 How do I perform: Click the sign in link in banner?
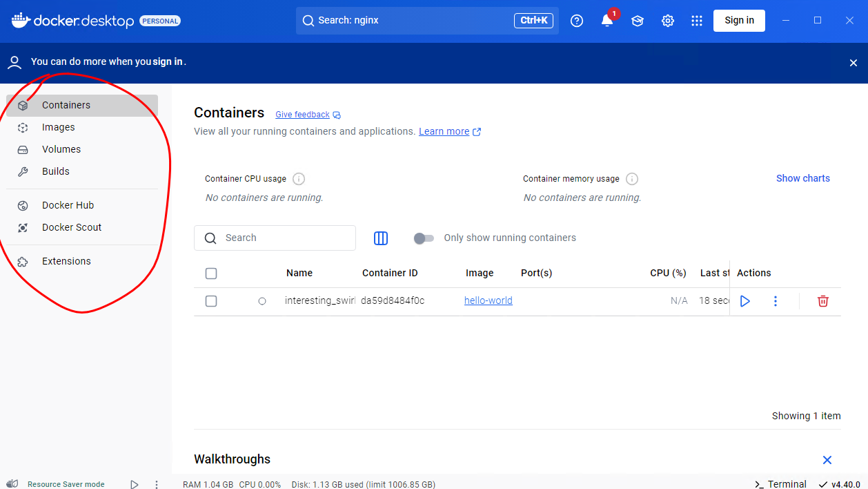point(168,62)
